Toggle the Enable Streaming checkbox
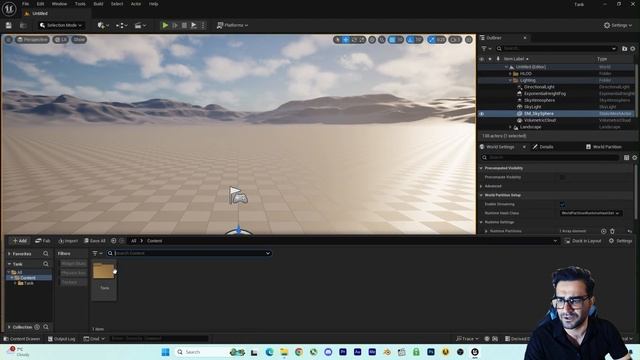The width and height of the screenshot is (640, 360). (562, 204)
